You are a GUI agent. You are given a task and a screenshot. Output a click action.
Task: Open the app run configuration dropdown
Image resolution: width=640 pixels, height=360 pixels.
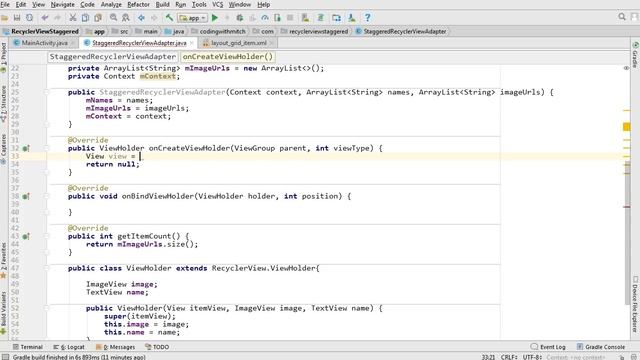tap(193, 18)
